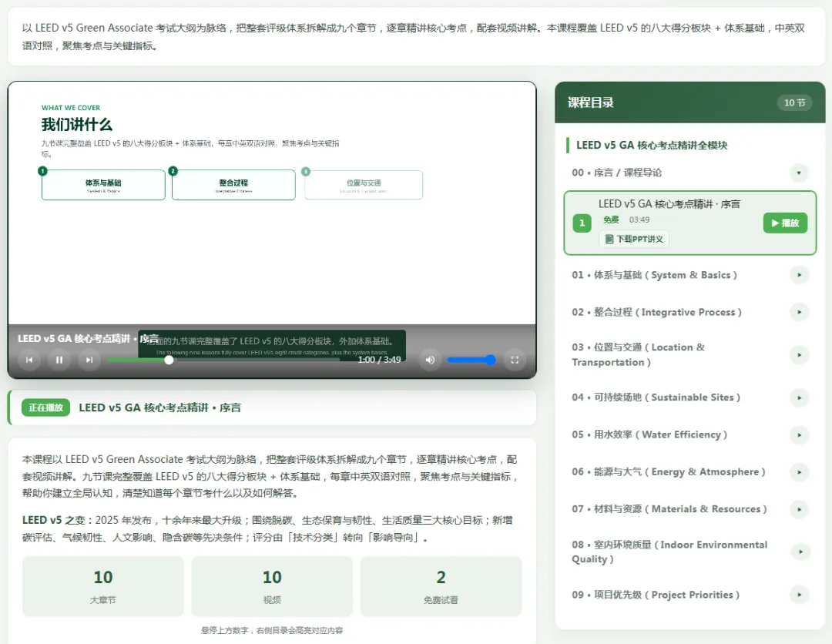Expand chapter 04 Sustainable Sites arrow

click(x=799, y=397)
